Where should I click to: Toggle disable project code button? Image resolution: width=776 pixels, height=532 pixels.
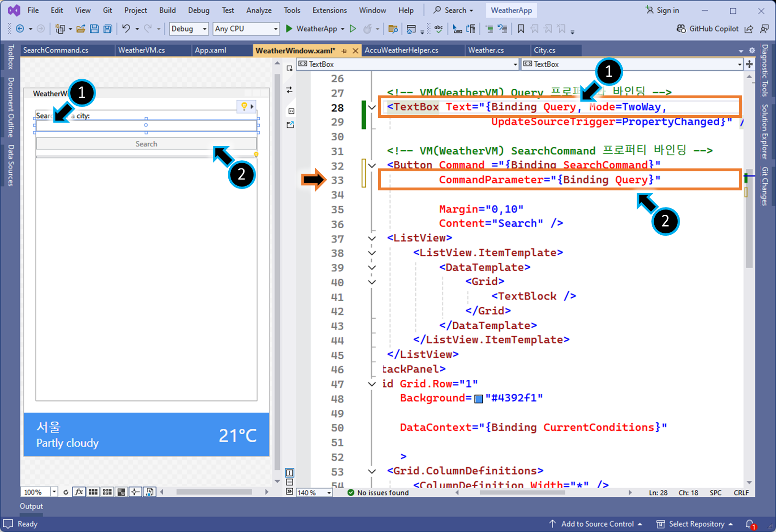pos(149,492)
